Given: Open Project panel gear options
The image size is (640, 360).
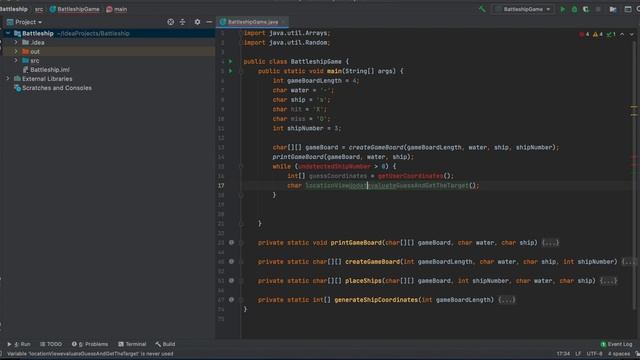Looking at the screenshot, I should click(x=198, y=22).
